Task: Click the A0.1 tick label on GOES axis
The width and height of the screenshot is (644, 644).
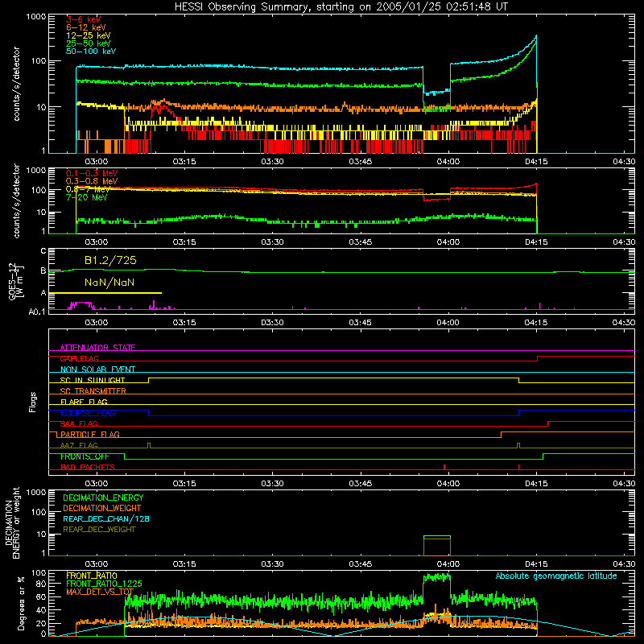Action: [x=37, y=312]
